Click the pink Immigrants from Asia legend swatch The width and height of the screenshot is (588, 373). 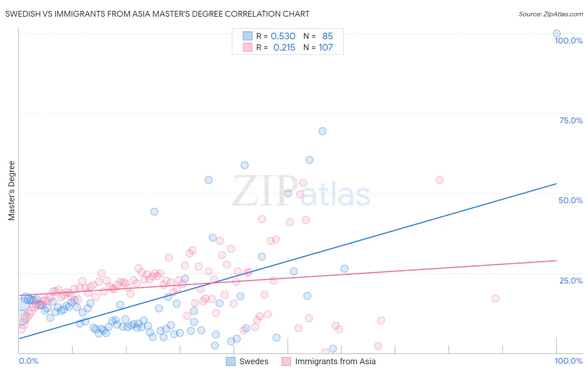286,361
